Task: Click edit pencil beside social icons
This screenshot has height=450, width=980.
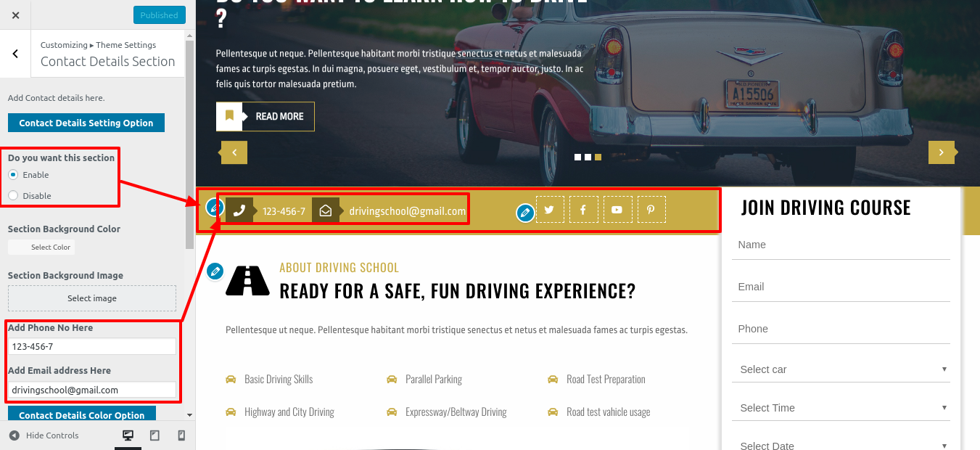Action: (524, 213)
